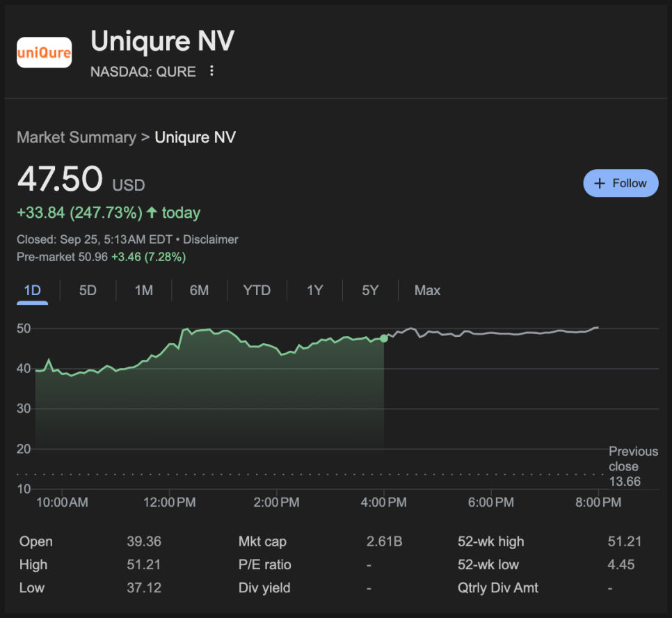Image resolution: width=672 pixels, height=618 pixels.
Task: Click the +33.84 (247.73%) daily change
Action: tap(79, 213)
